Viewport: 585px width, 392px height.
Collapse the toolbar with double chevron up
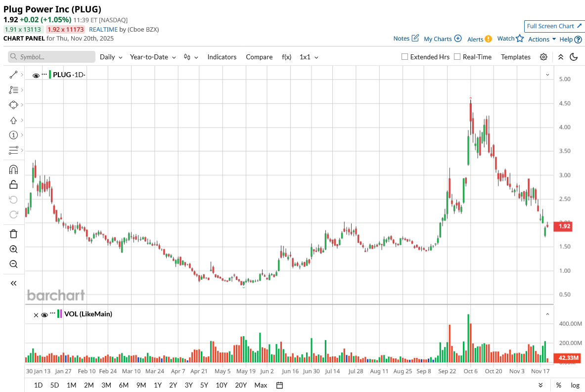561,57
